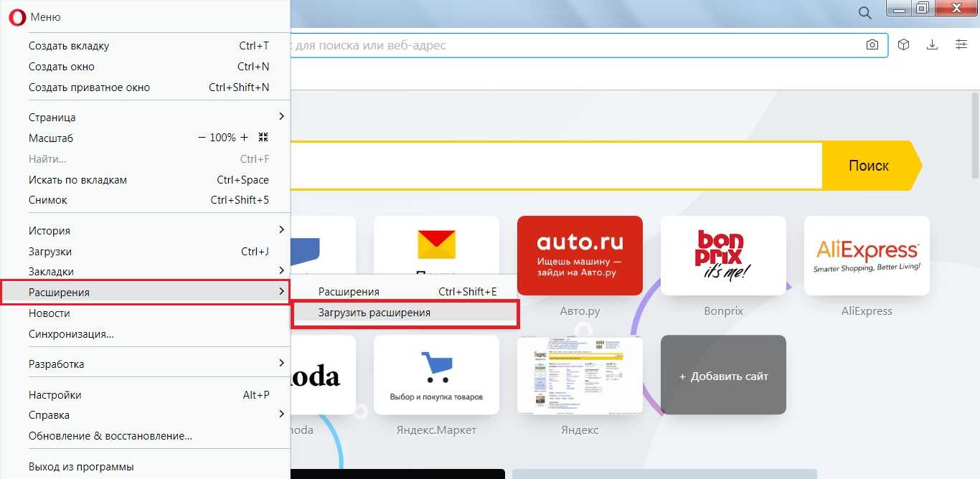Open the auto.ru speed dial tile
980x479 pixels.
(580, 255)
